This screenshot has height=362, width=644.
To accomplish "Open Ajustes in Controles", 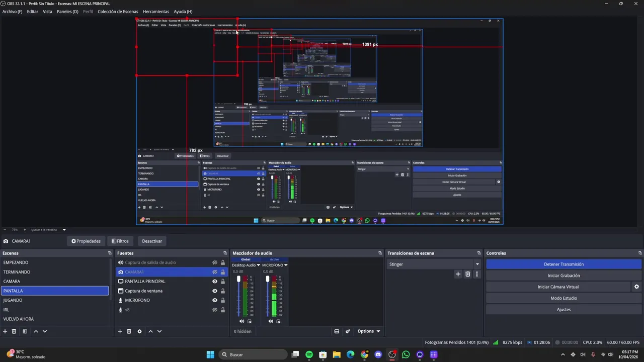I will coord(563,310).
